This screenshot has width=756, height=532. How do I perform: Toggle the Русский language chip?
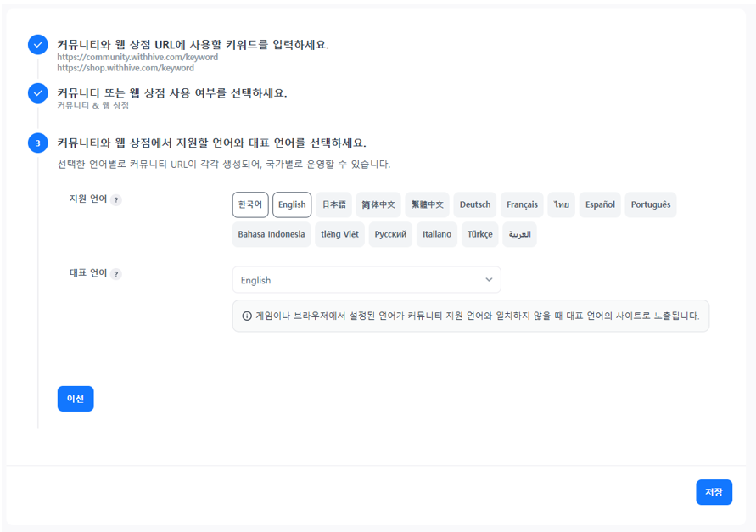point(390,234)
